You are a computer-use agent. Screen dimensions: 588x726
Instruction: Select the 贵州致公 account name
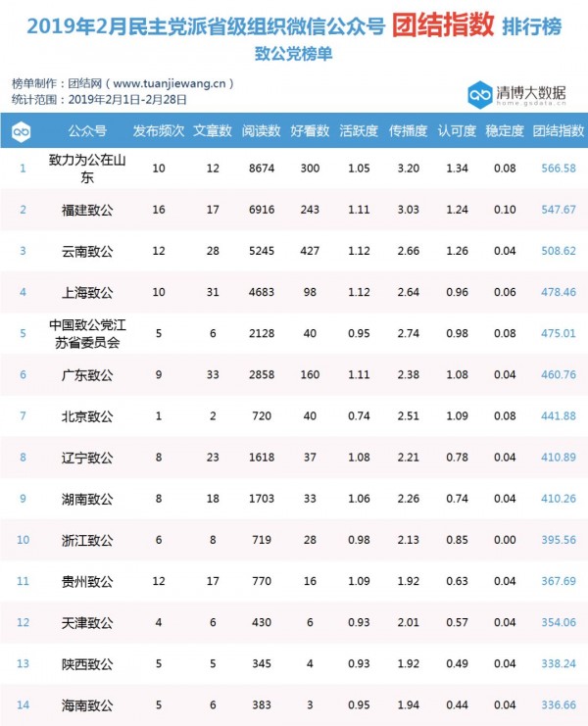[87, 582]
